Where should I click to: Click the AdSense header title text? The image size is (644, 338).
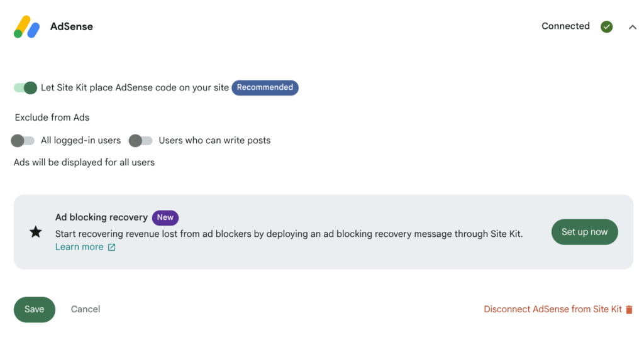(72, 26)
